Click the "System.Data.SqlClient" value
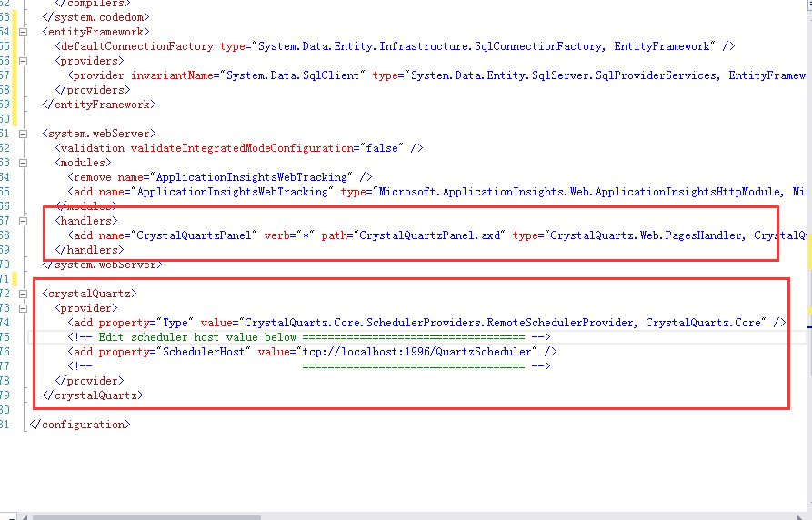Viewport: 812px width, 520px height. click(x=293, y=75)
